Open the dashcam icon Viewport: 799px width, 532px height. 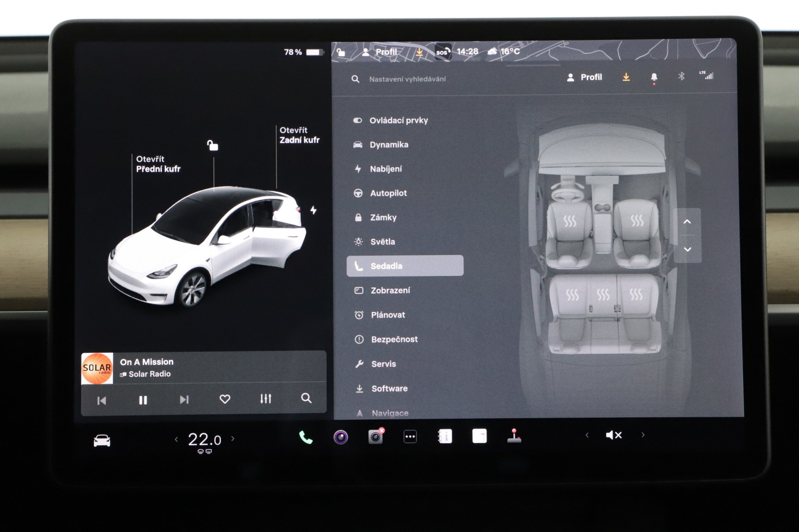[x=375, y=437]
